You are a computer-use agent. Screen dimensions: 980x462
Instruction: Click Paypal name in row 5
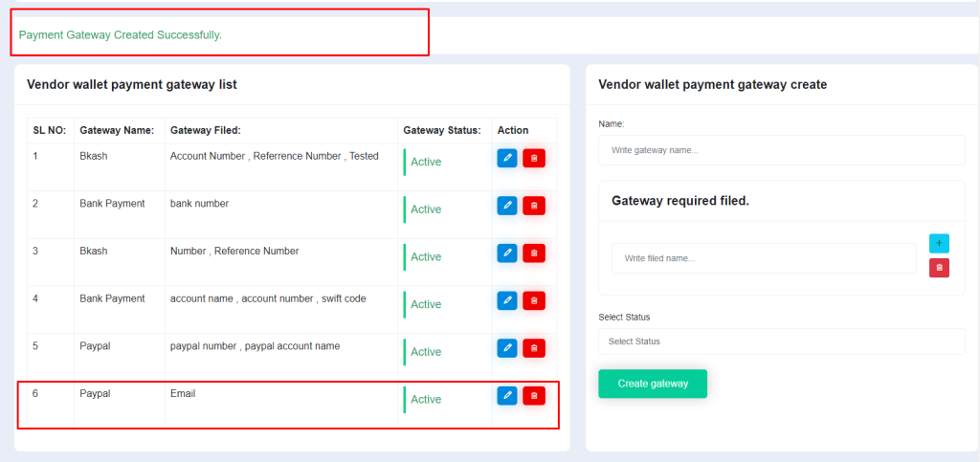pyautogui.click(x=95, y=346)
